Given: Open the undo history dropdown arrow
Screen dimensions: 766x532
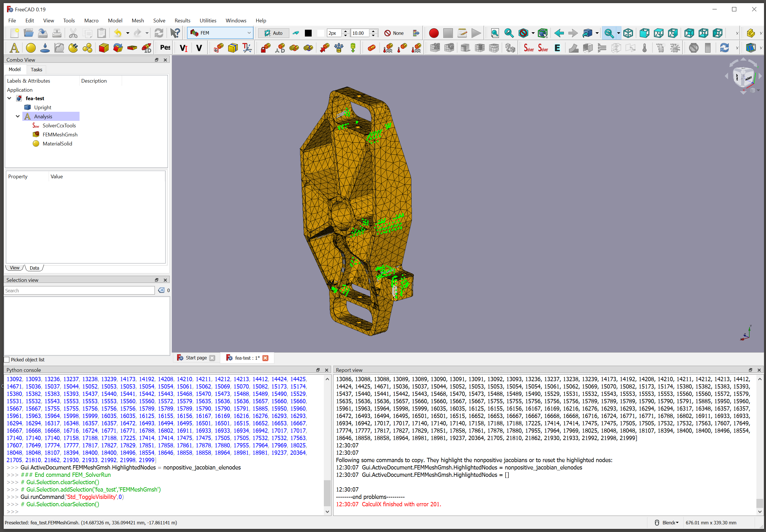Looking at the screenshot, I should (x=128, y=33).
